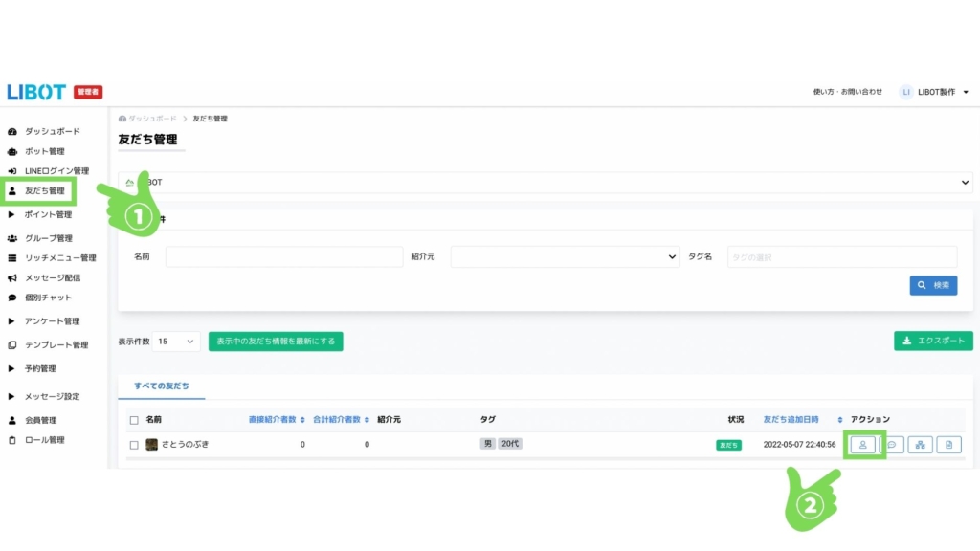Open the user profile action for さとうのぶき
Image resolution: width=980 pixels, height=551 pixels.
[863, 445]
